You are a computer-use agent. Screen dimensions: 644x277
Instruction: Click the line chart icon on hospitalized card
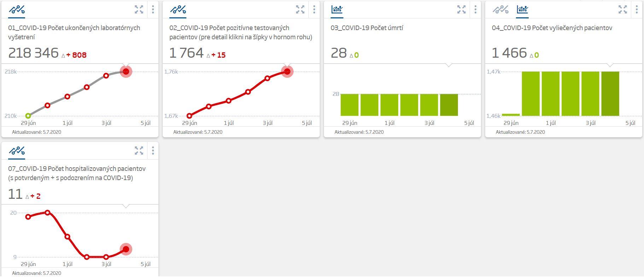(x=17, y=151)
